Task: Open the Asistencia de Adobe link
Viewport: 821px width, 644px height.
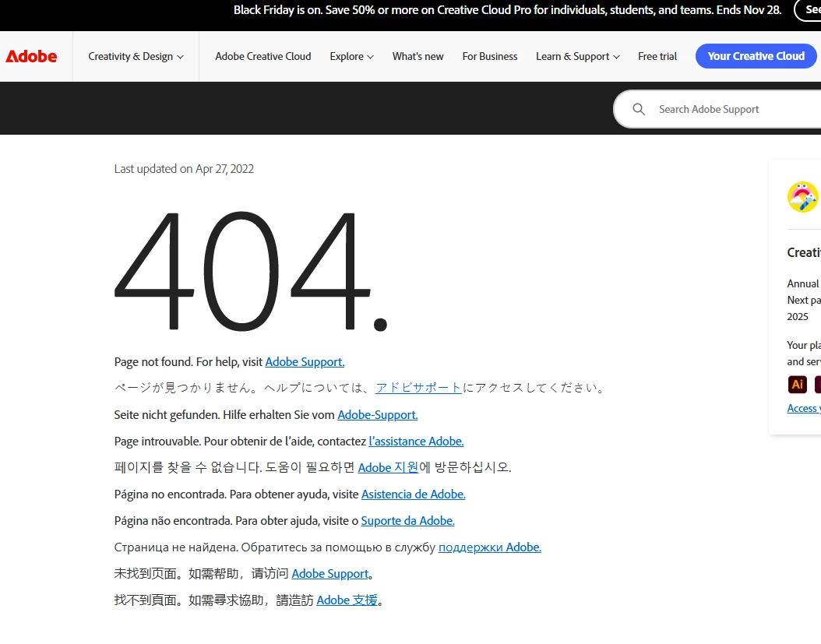Action: pos(413,494)
